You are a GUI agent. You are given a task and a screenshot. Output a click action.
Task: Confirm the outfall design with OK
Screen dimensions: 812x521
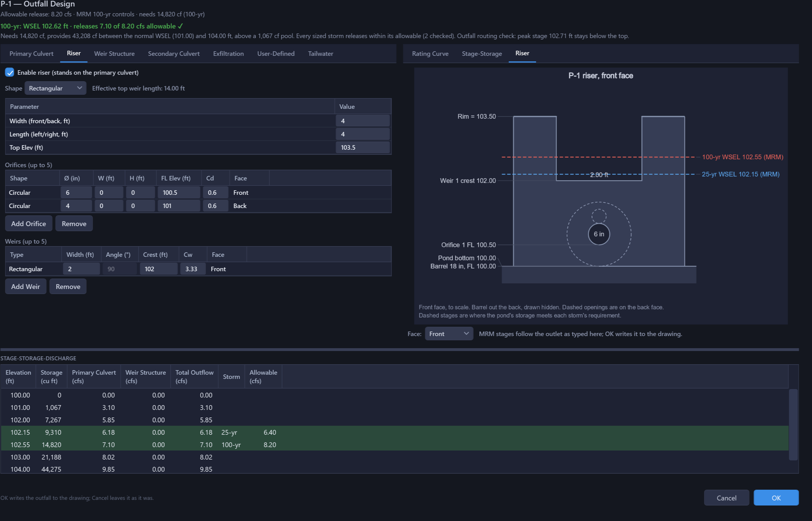[776, 498]
